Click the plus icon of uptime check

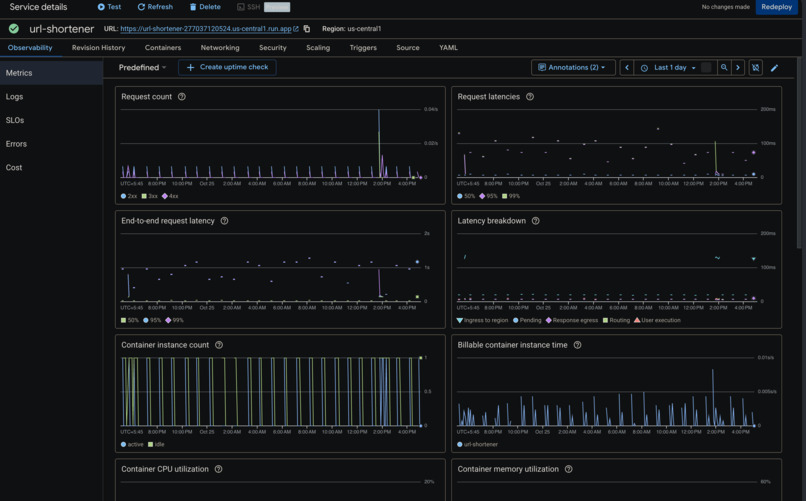190,67
